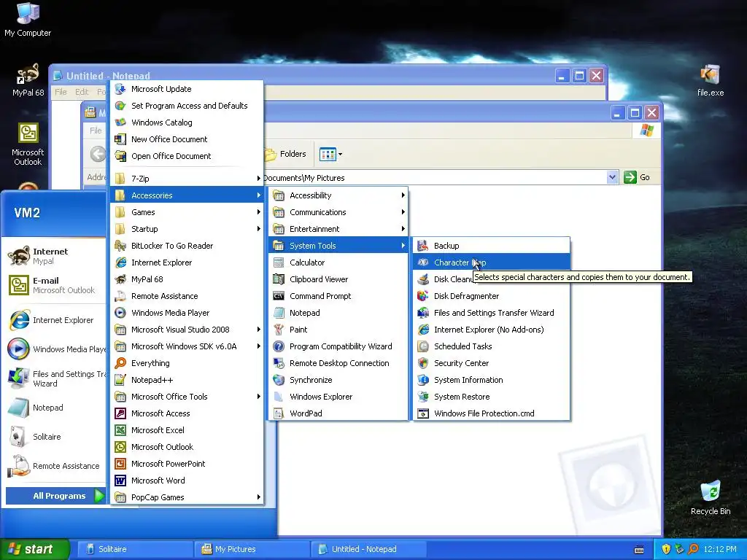
Task: Click the MyPal 68 icon in All Programs
Action: tap(120, 279)
